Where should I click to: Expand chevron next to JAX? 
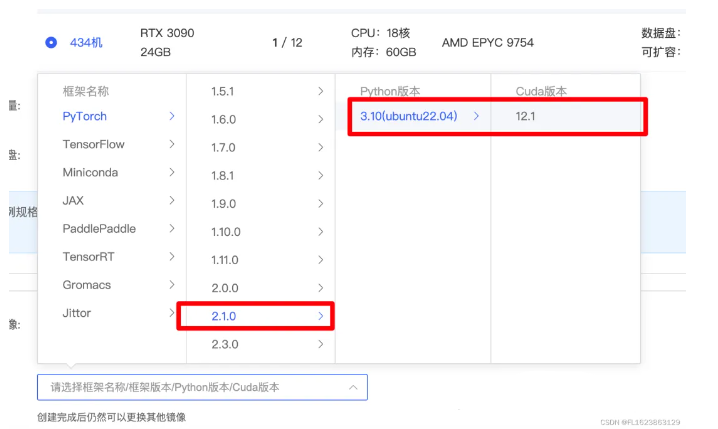click(172, 200)
